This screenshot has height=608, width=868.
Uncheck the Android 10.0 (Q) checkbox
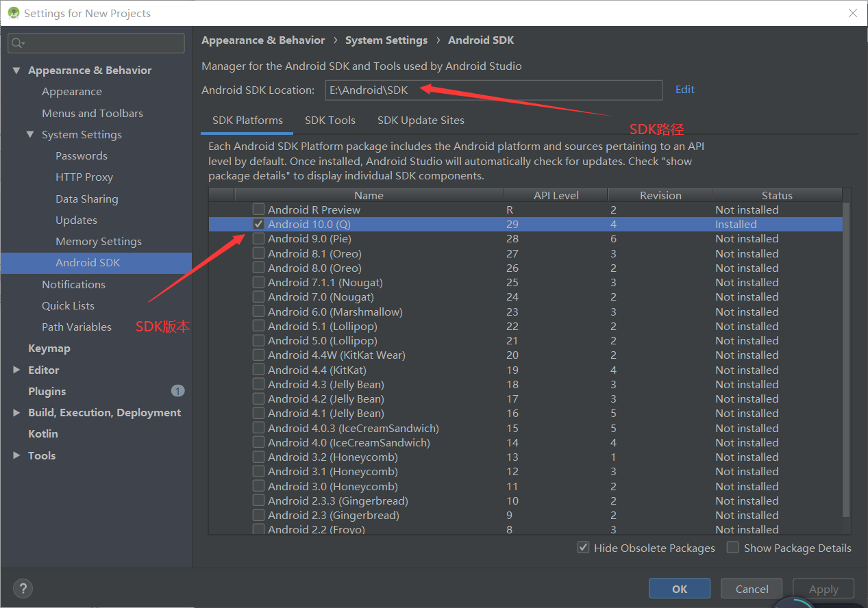click(x=258, y=224)
